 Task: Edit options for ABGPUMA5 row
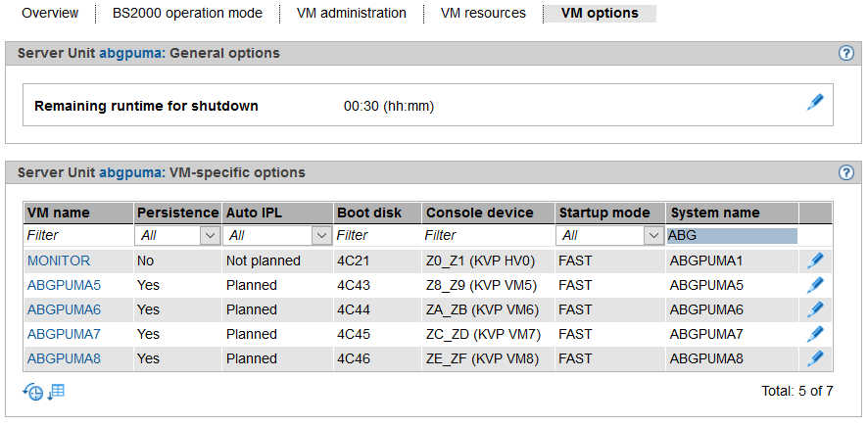pyautogui.click(x=815, y=285)
